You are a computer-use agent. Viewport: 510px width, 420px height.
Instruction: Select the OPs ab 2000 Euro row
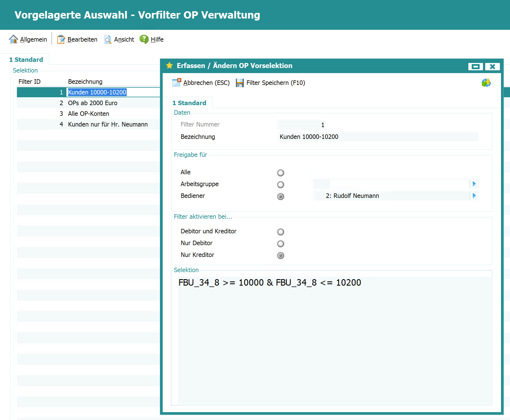(93, 103)
